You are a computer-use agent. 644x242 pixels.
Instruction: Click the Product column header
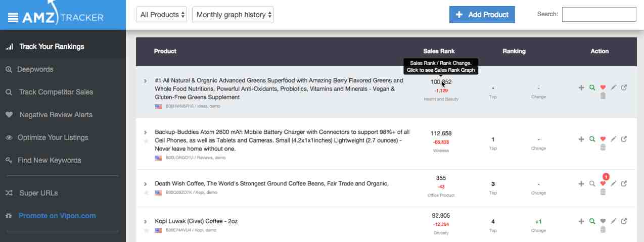click(165, 51)
